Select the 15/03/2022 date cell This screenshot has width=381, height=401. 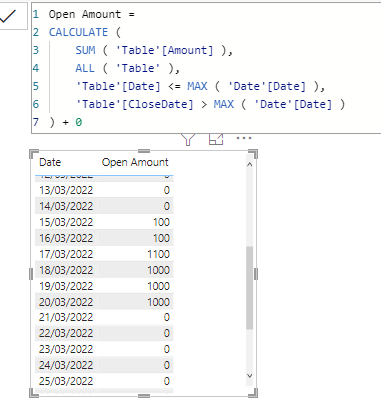(x=66, y=222)
